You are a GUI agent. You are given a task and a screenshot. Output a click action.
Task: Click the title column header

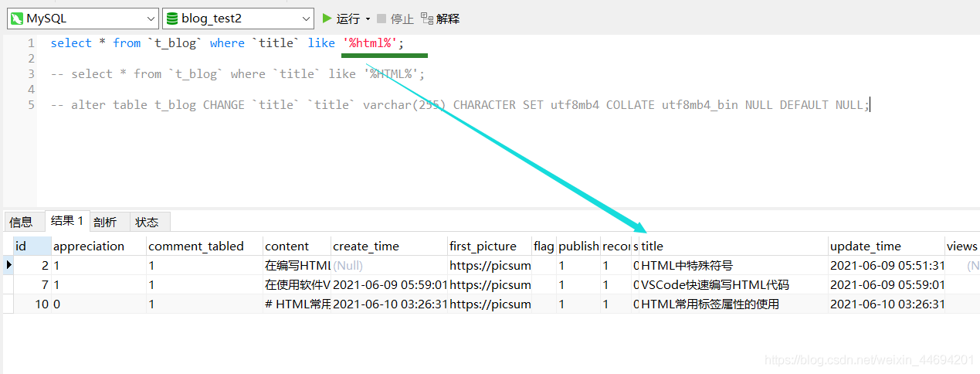tap(734, 246)
